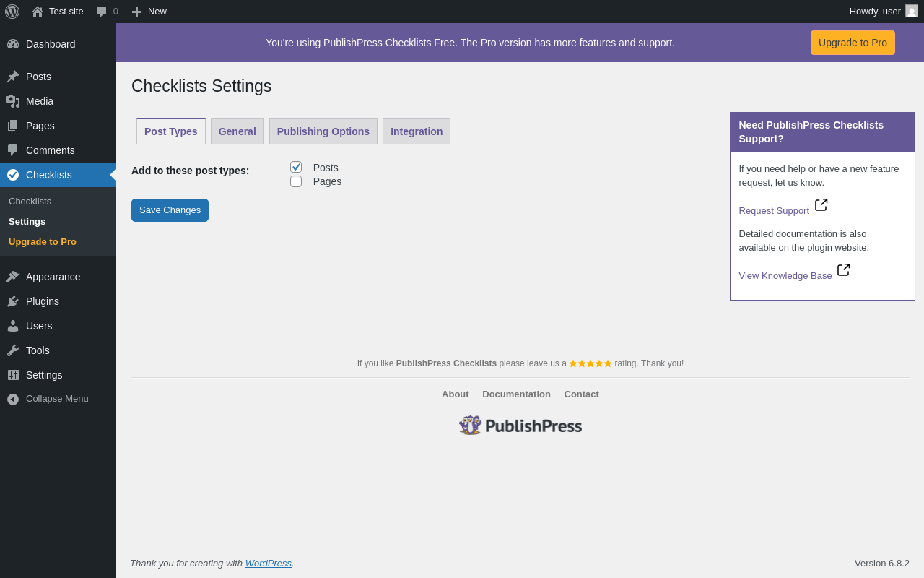Open the Test site home icon
924x578 pixels.
(x=38, y=12)
